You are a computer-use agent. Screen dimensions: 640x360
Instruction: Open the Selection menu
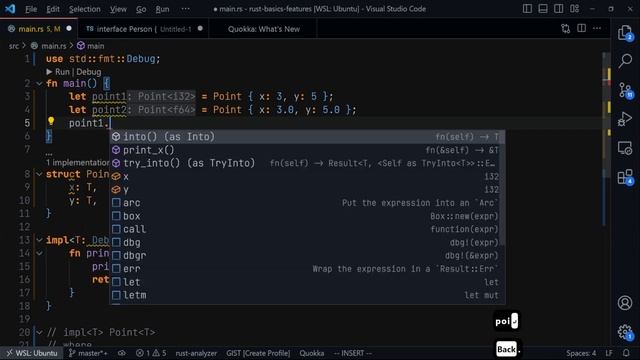tap(84, 9)
